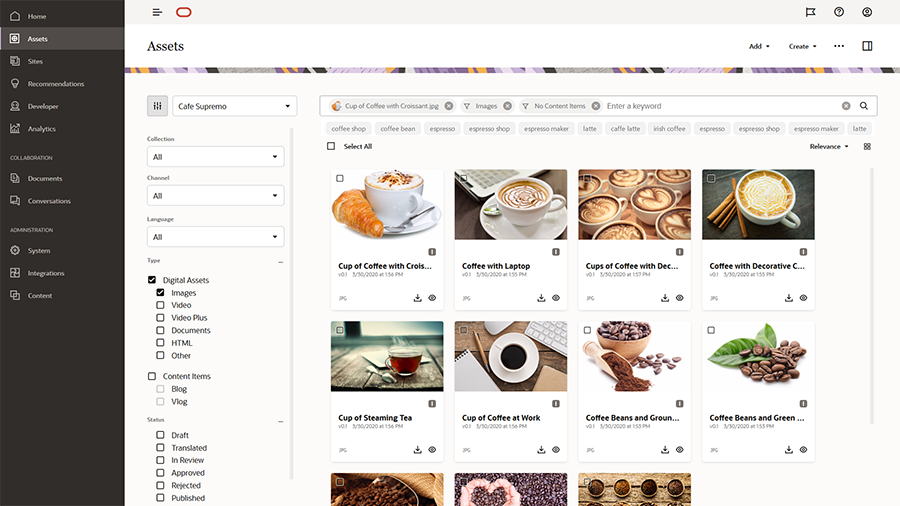Toggle the hamburger navigation menu icon
900x506 pixels.
coord(157,12)
